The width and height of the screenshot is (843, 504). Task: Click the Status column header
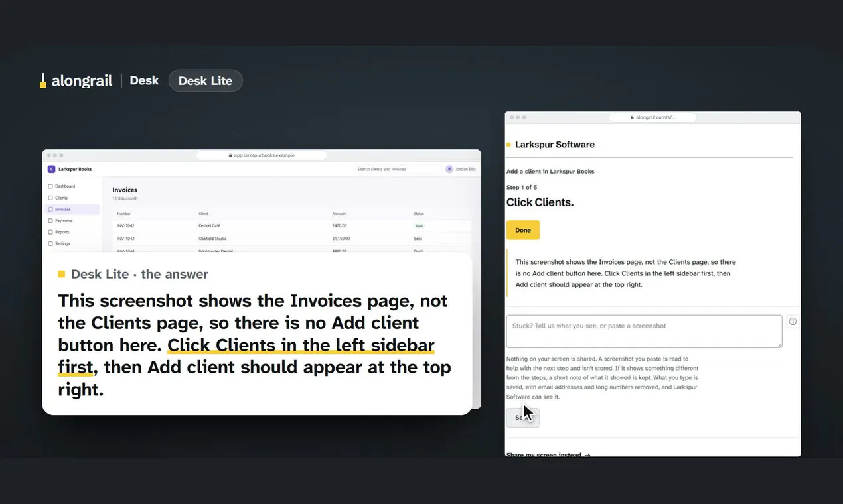pyautogui.click(x=419, y=214)
